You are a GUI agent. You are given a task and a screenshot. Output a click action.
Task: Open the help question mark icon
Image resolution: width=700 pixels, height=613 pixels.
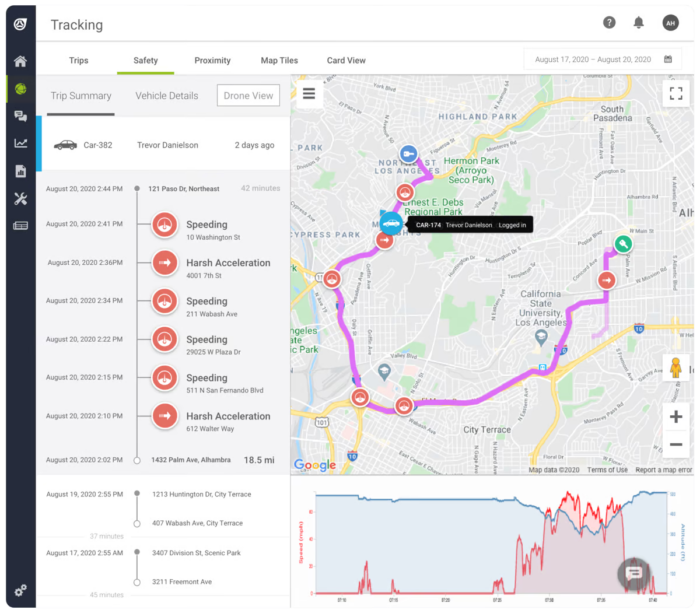pos(609,22)
